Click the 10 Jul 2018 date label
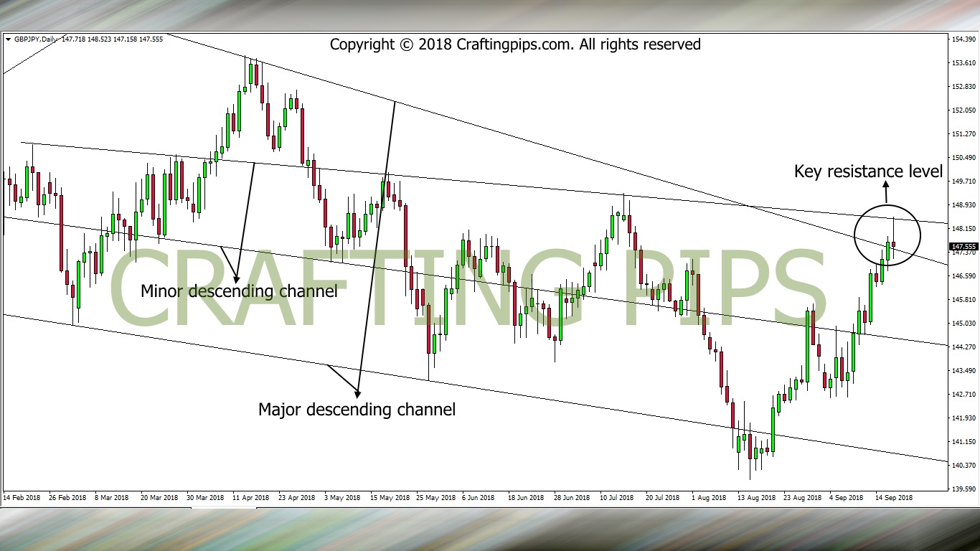Image resolution: width=980 pixels, height=551 pixels. (x=618, y=497)
